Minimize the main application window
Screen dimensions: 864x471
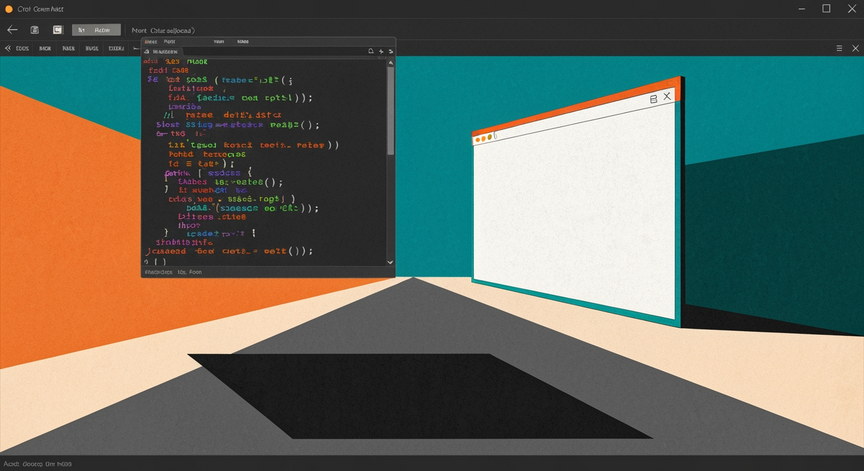(802, 9)
